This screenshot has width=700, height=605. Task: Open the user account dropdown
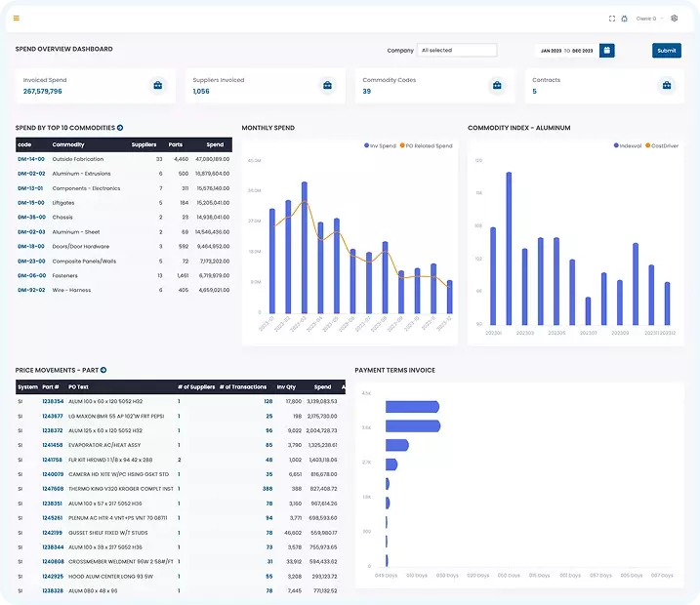point(646,18)
